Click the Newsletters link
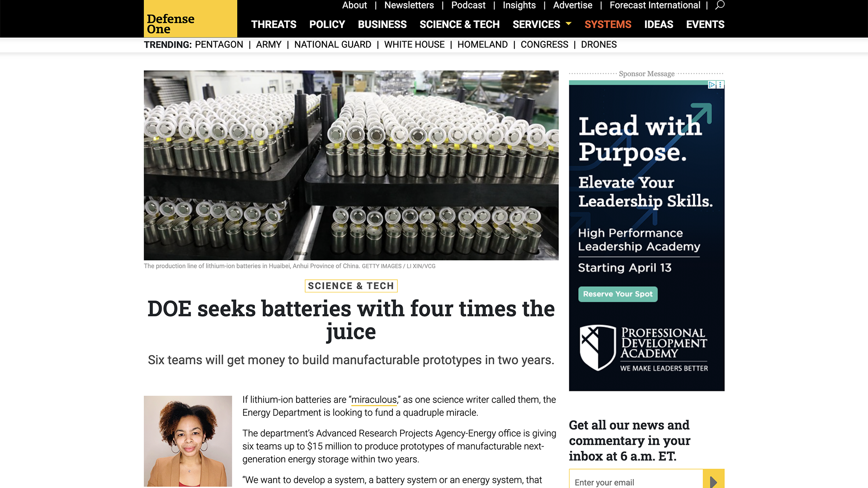Image resolution: width=868 pixels, height=488 pixels. pyautogui.click(x=409, y=5)
